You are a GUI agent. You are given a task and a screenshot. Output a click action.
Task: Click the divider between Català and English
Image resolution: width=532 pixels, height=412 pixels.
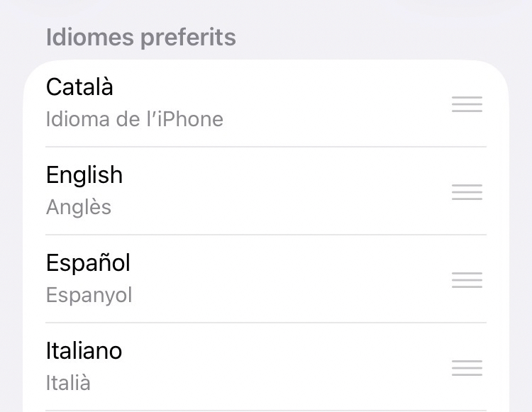[x=266, y=147]
